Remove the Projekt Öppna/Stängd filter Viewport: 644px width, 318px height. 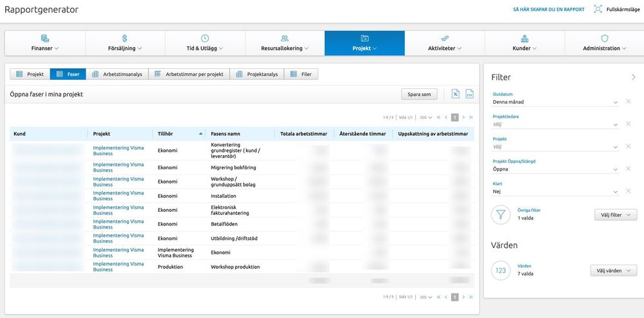tap(628, 168)
